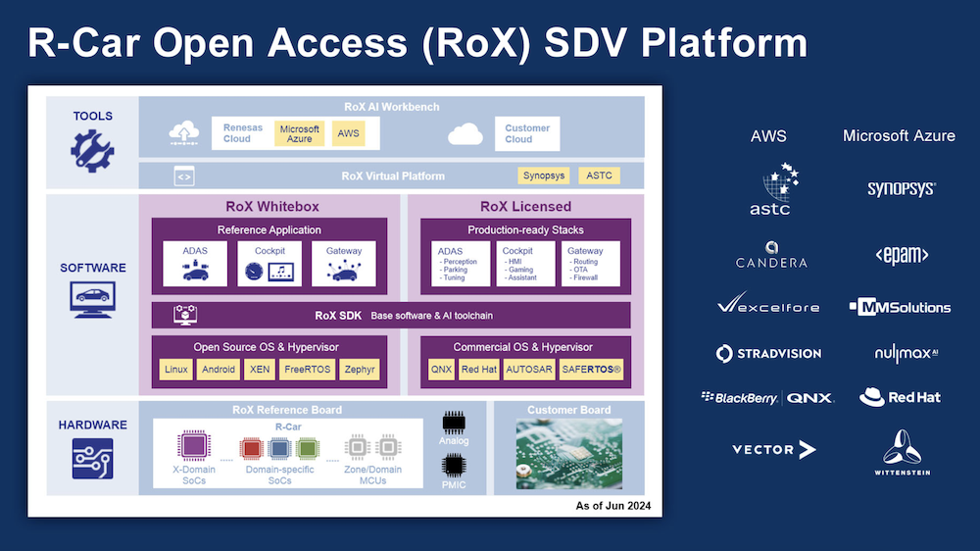Screen dimensions: 980x551
Task: Click the astc partner logo
Action: [773, 189]
